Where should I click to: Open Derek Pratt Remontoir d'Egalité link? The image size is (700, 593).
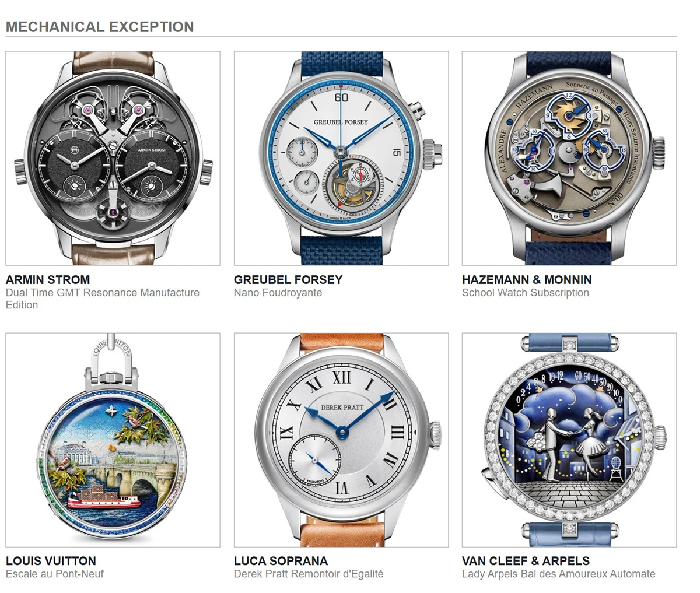point(309,574)
